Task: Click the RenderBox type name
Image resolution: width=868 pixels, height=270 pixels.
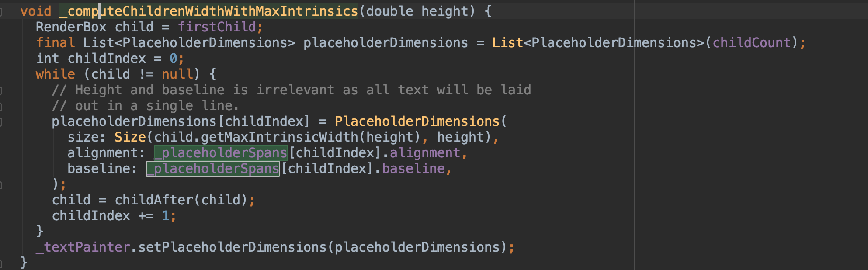Action: [71, 27]
